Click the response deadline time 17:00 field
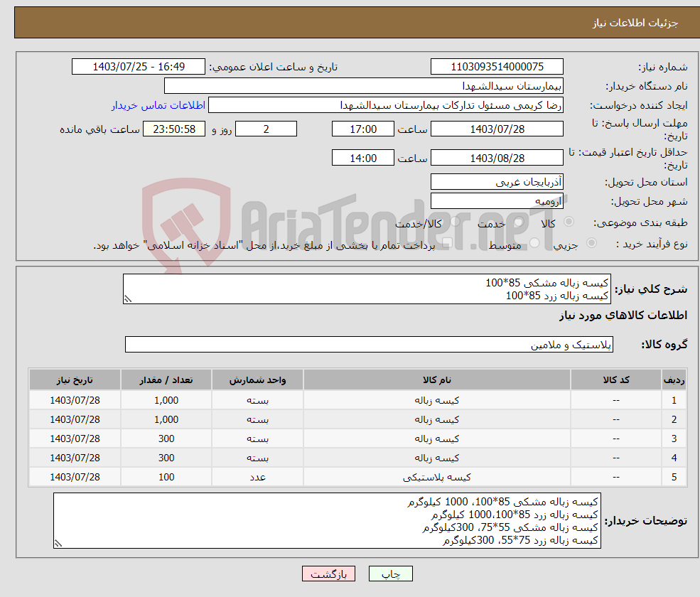Viewport: 700px width, 597px height. [x=363, y=129]
